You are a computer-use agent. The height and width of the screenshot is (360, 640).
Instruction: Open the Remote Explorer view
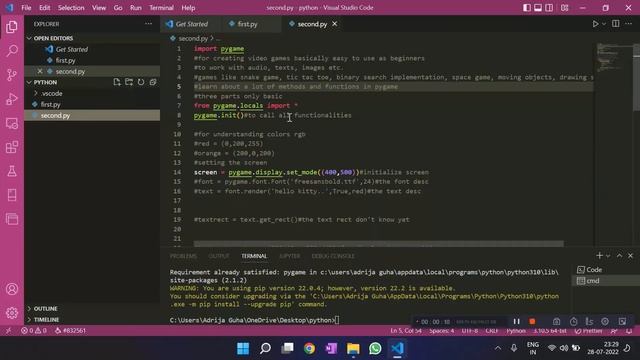coord(12,123)
